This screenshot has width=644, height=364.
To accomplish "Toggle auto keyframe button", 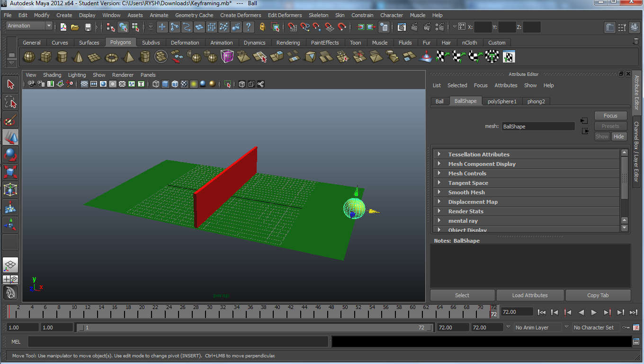I will point(626,327).
